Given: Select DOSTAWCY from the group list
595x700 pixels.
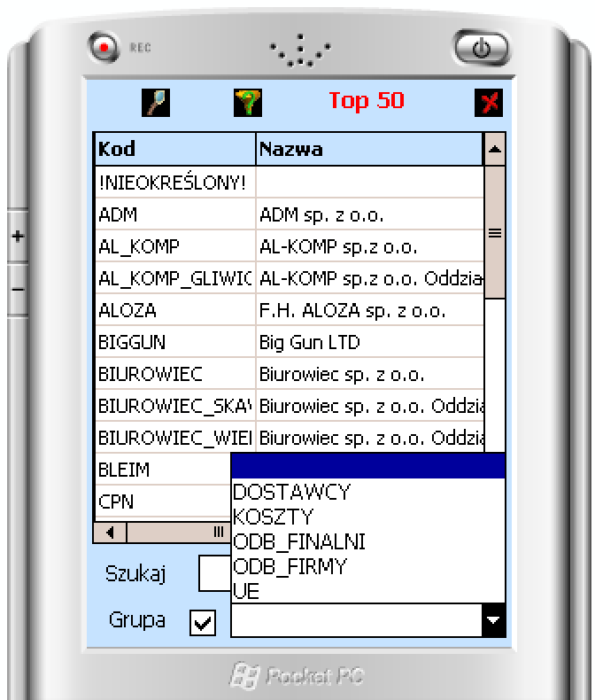Looking at the screenshot, I should tap(291, 492).
